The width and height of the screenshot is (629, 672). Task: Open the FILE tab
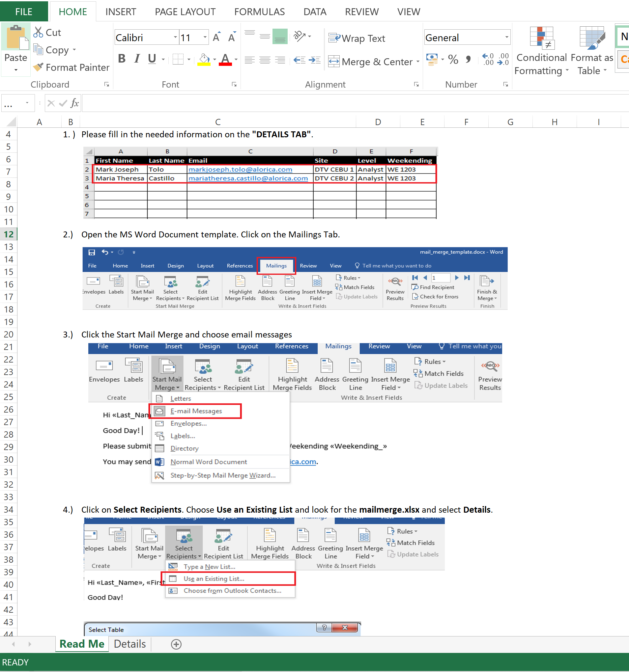click(x=24, y=12)
